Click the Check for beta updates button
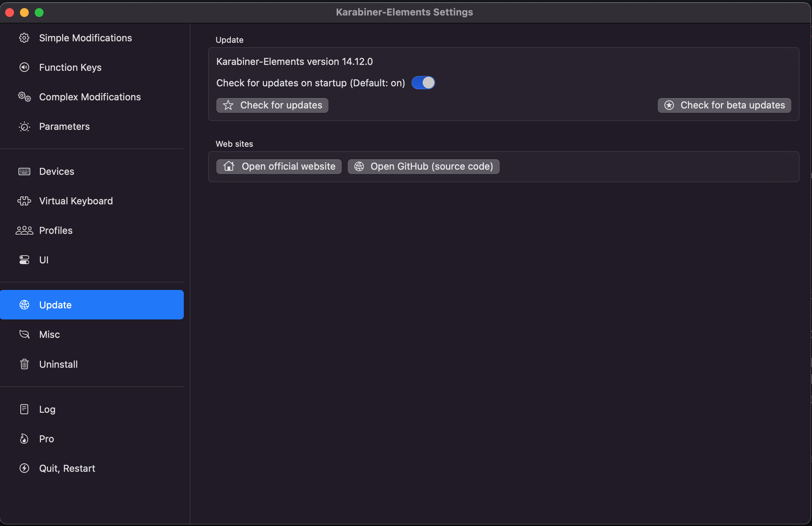Image resolution: width=812 pixels, height=526 pixels. click(x=725, y=105)
